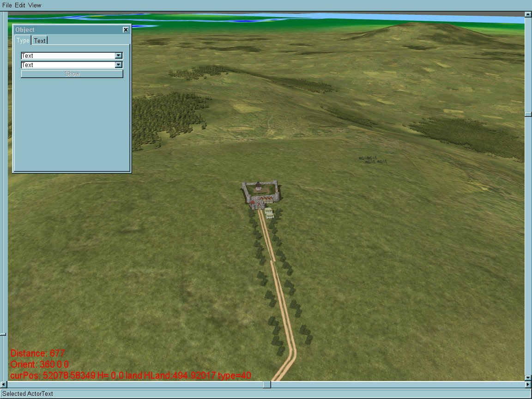Switch to the Text tab in Object panel

click(x=40, y=41)
